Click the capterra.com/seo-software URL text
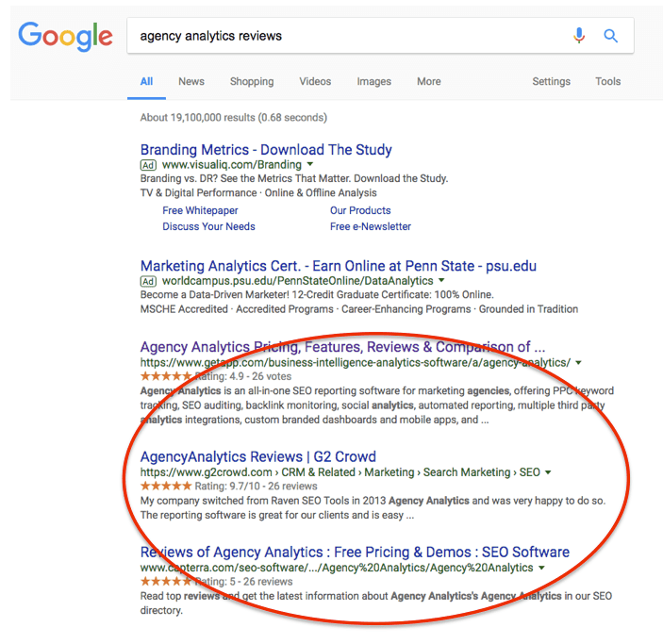This screenshot has height=644, width=663. pyautogui.click(x=337, y=568)
